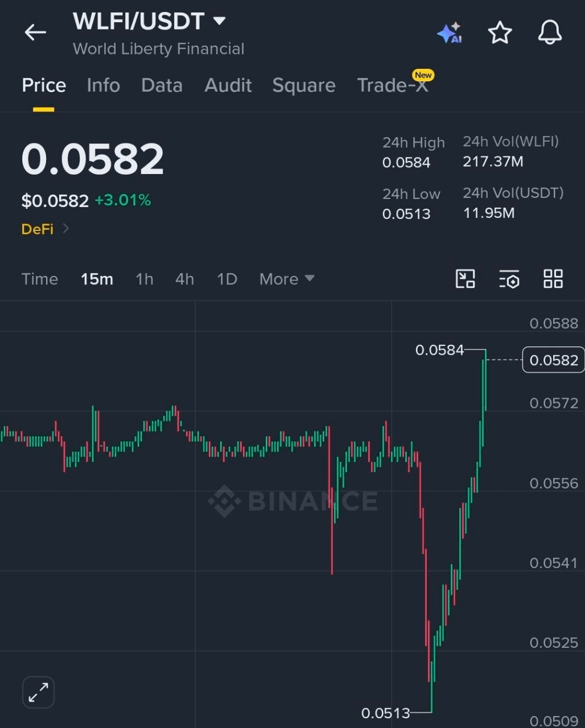Screen dimensions: 585x728
Task: Open the DeFi category chevron
Action: pyautogui.click(x=66, y=229)
